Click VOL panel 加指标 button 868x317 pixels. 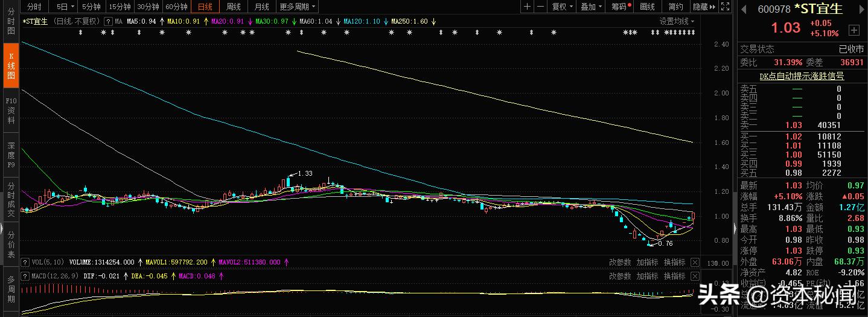click(647, 262)
